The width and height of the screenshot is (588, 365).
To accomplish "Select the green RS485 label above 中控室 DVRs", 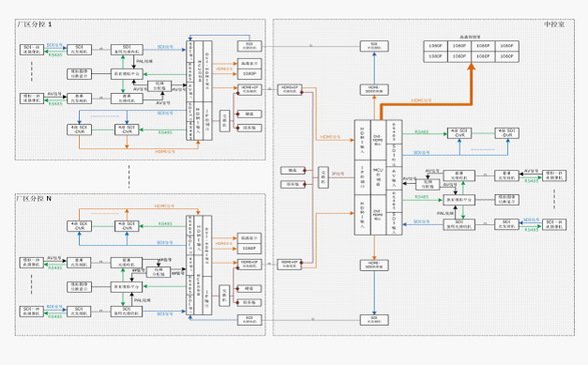I will (421, 131).
